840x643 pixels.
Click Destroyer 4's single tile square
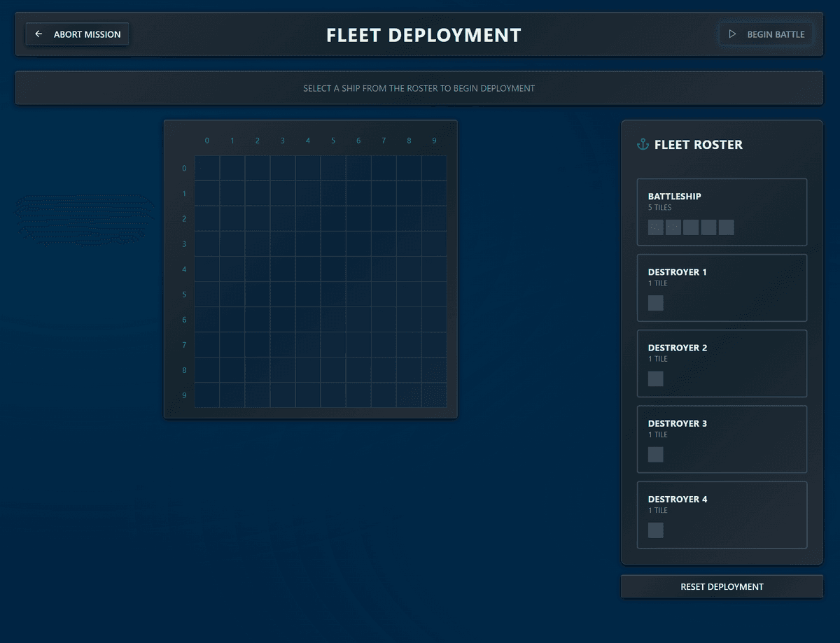point(655,530)
